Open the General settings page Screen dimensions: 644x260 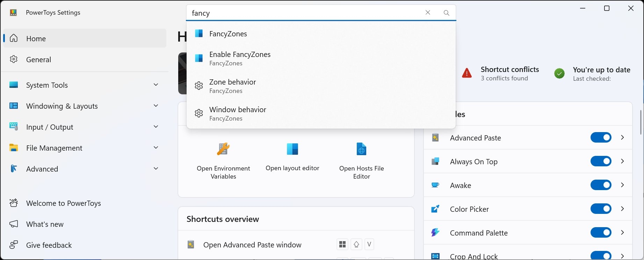pyautogui.click(x=85, y=59)
